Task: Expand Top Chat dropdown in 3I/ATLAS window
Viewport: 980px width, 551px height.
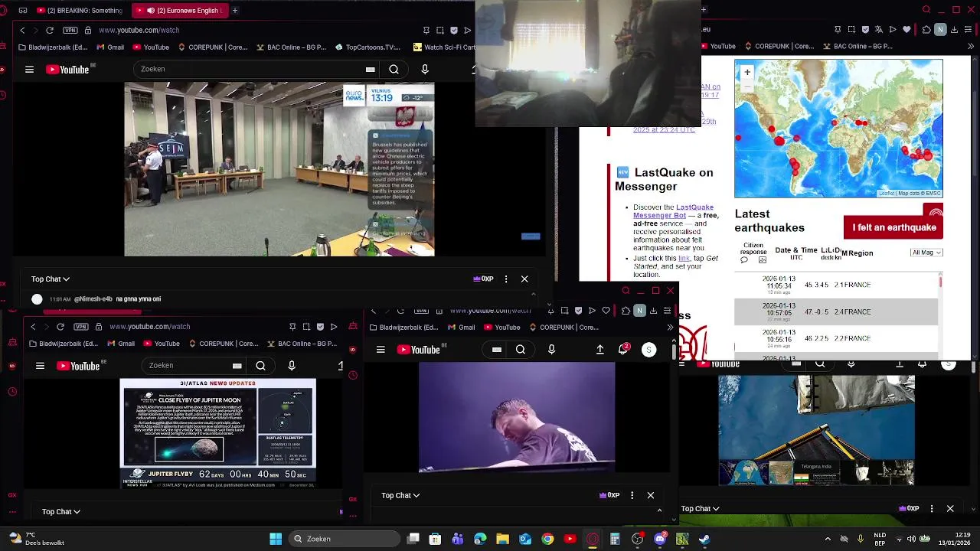Action: [61, 511]
